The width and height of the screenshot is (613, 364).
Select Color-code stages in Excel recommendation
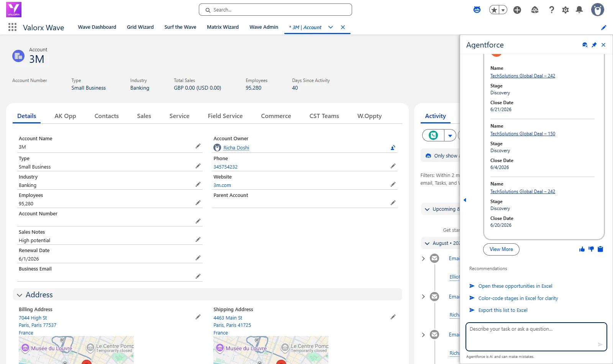coord(518,298)
